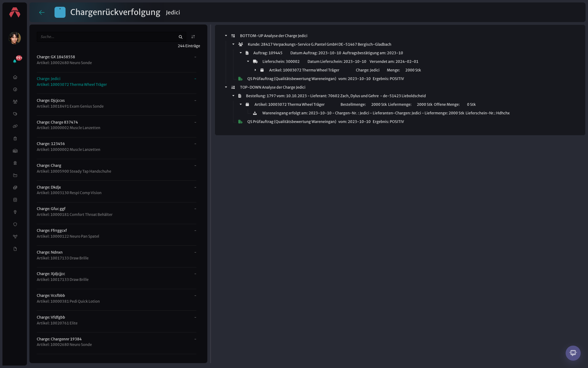588x368 pixels.
Task: Select the Wareneingang erfolgt am row
Action: pos(386,113)
